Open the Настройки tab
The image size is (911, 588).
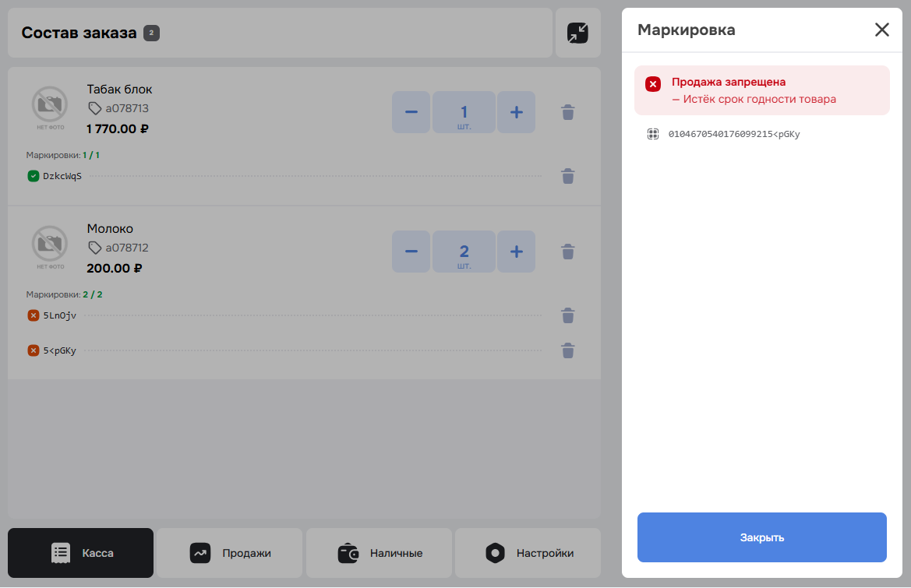pyautogui.click(x=528, y=553)
